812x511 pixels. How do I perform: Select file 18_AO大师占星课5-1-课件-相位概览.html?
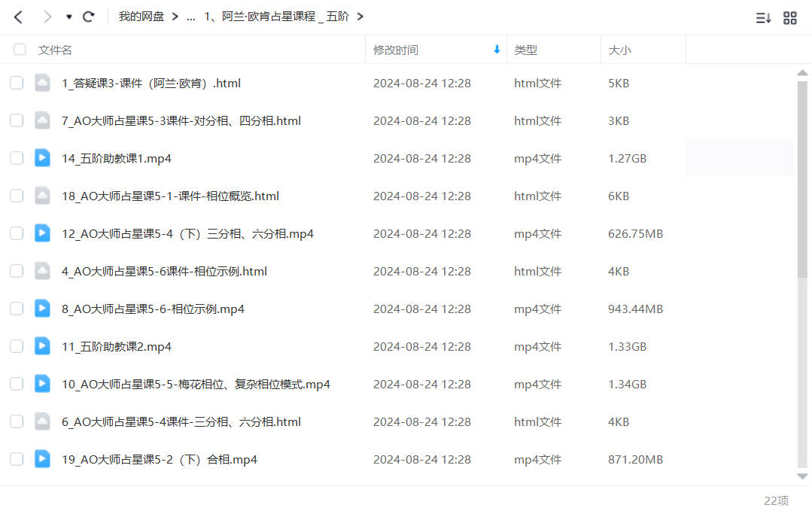click(170, 196)
